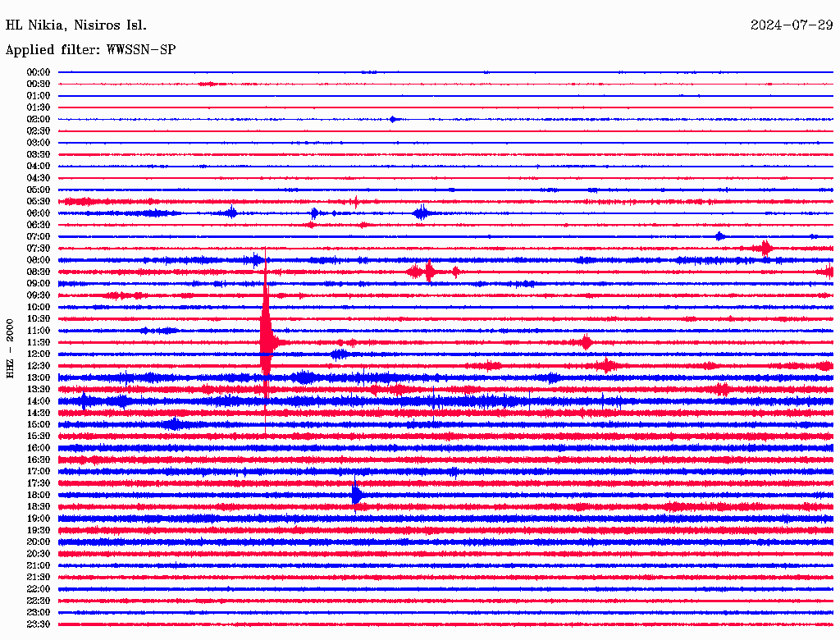Viewport: 840px width, 640px height.
Task: Select the 17:00 time label
Action: pos(39,472)
